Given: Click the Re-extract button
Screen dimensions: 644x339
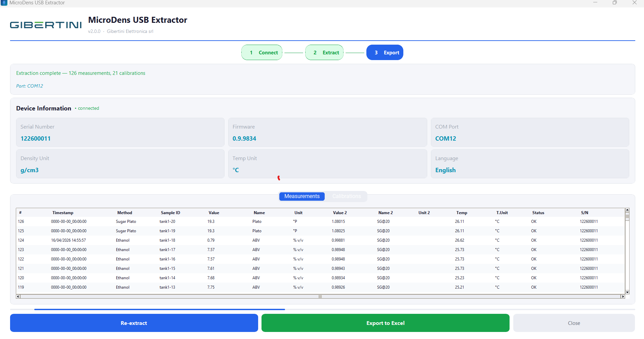Looking at the screenshot, I should point(134,323).
